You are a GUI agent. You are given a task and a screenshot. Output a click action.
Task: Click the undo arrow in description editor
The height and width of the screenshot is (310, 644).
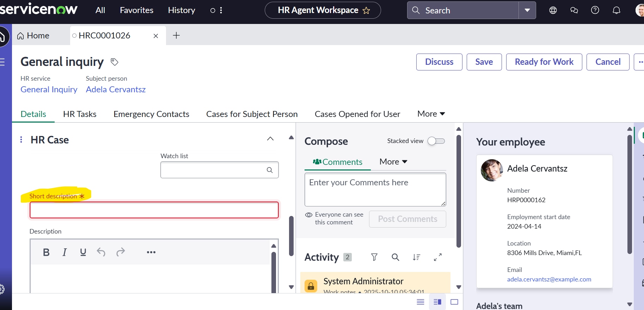(x=101, y=252)
